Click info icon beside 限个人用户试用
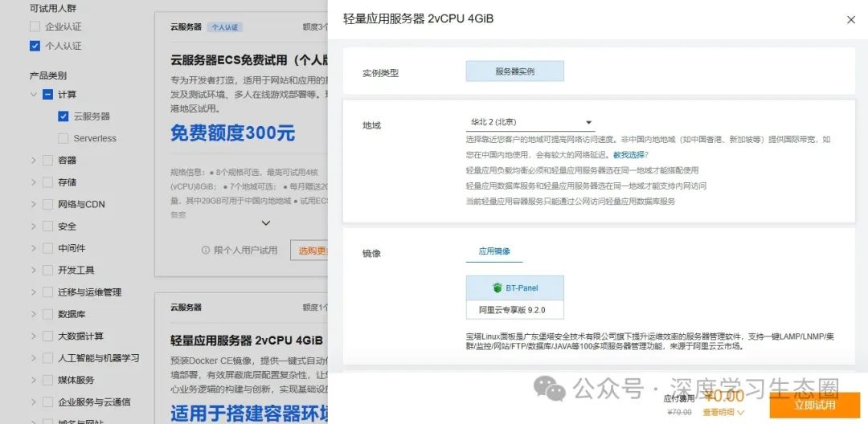This screenshot has height=424, width=868. click(x=206, y=251)
